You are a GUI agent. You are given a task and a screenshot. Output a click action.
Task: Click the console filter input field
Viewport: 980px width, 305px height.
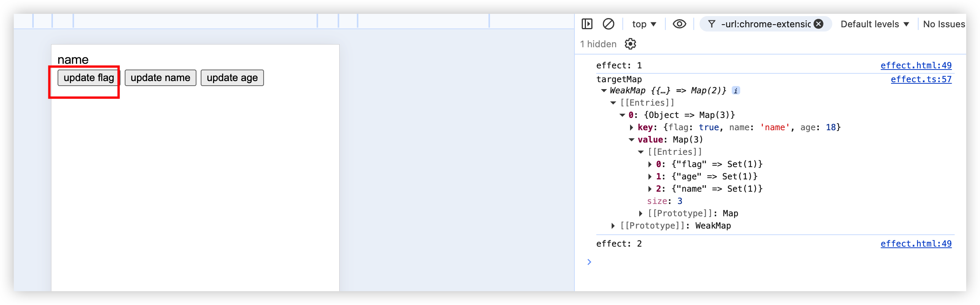click(x=766, y=24)
